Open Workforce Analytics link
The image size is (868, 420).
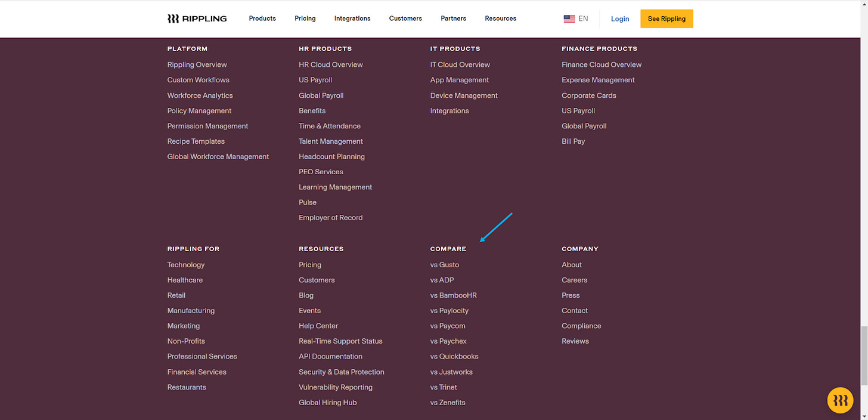tap(200, 95)
